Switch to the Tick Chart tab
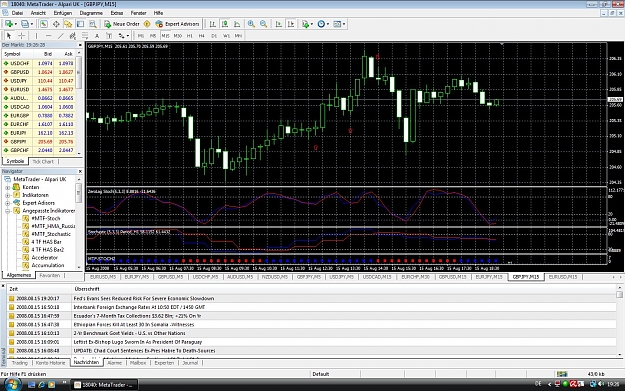The height and width of the screenshot is (391, 625). tap(43, 161)
